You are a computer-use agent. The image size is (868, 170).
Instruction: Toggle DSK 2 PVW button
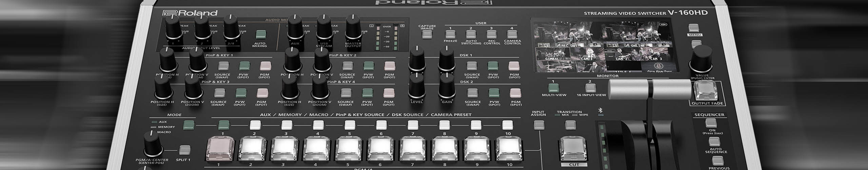[494, 93]
